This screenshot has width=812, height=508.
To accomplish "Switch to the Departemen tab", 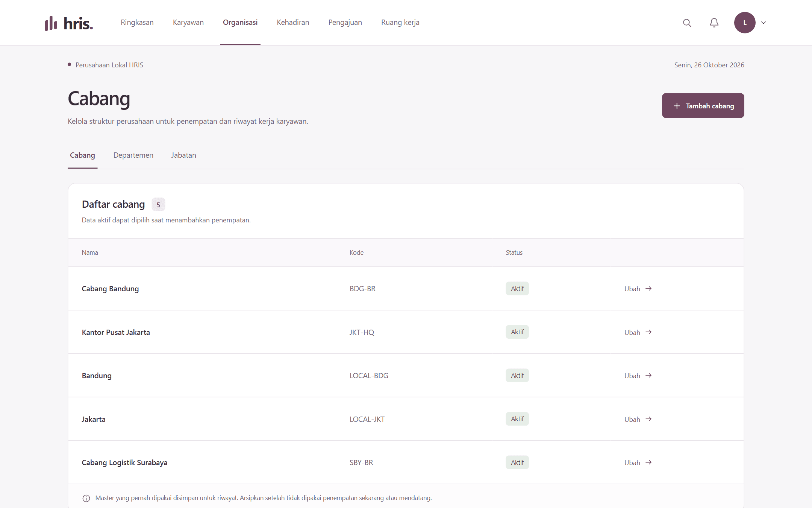I will [x=133, y=155].
